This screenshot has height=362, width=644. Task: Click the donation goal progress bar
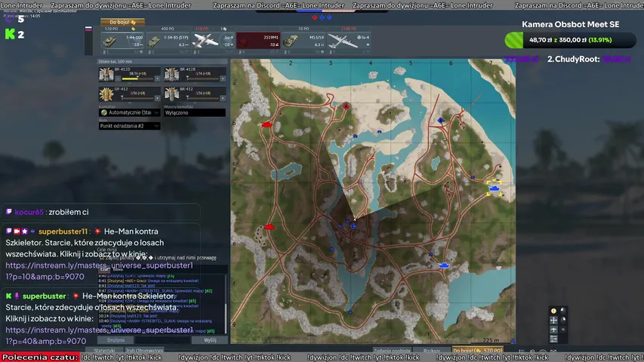coord(570,40)
